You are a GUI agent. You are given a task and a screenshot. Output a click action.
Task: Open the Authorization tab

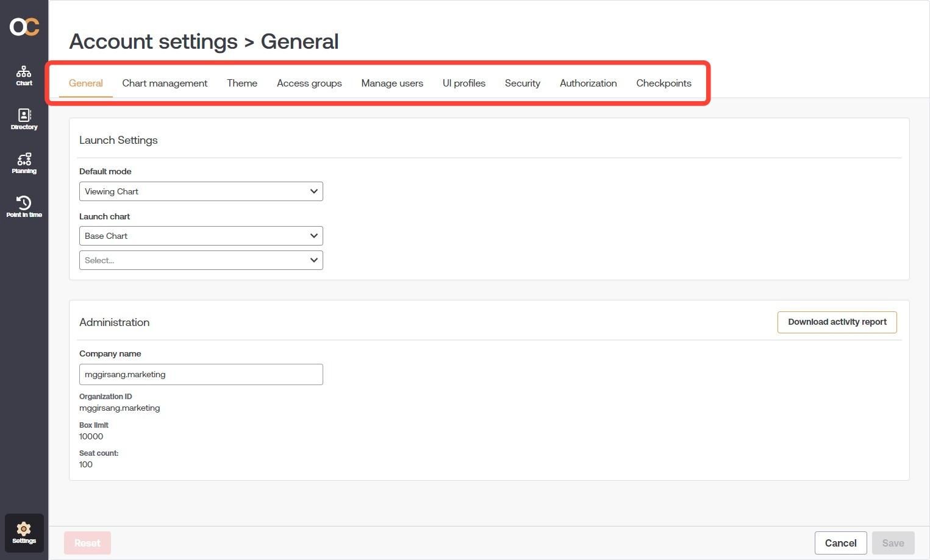point(588,83)
